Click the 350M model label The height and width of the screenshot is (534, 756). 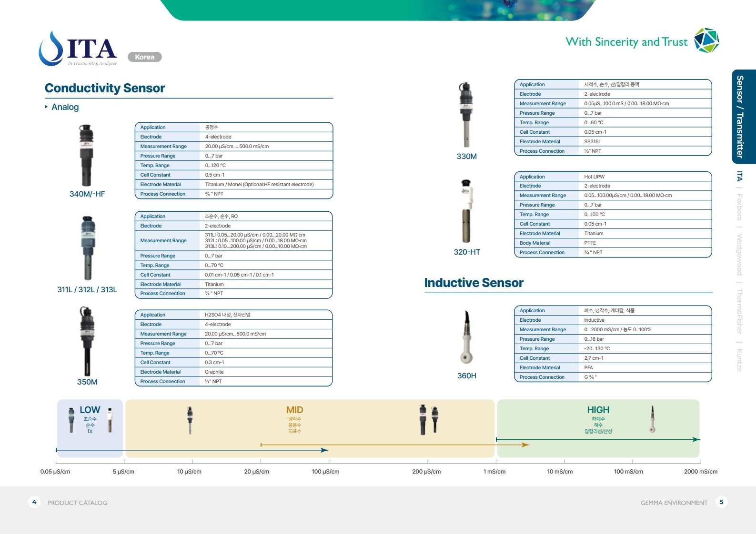[87, 382]
